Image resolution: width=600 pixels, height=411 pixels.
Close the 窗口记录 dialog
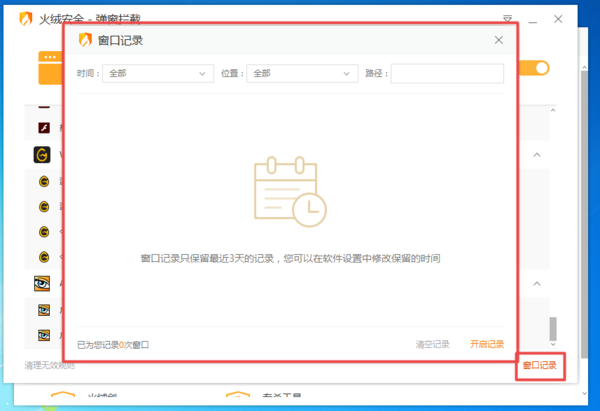498,40
